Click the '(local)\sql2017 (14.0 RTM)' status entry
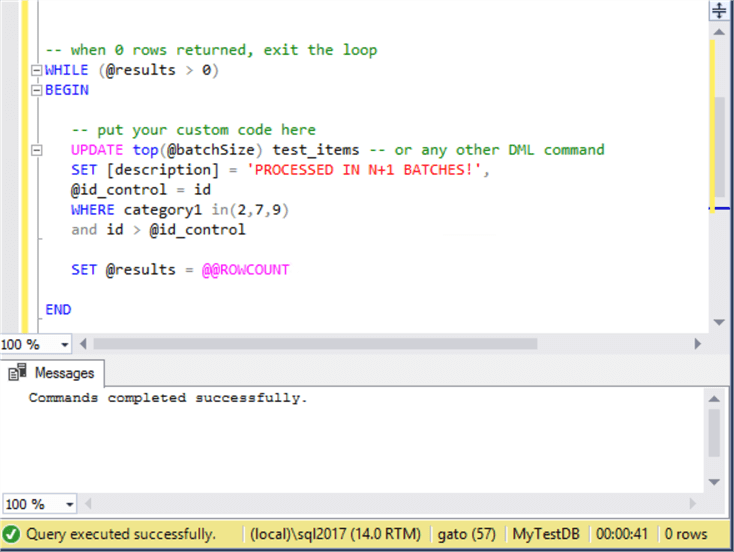The width and height of the screenshot is (734, 552). pos(335,534)
